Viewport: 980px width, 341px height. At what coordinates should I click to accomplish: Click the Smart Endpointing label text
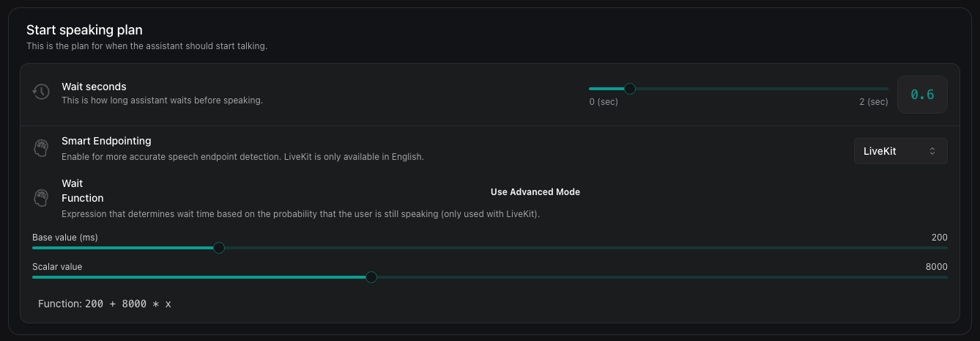[106, 141]
